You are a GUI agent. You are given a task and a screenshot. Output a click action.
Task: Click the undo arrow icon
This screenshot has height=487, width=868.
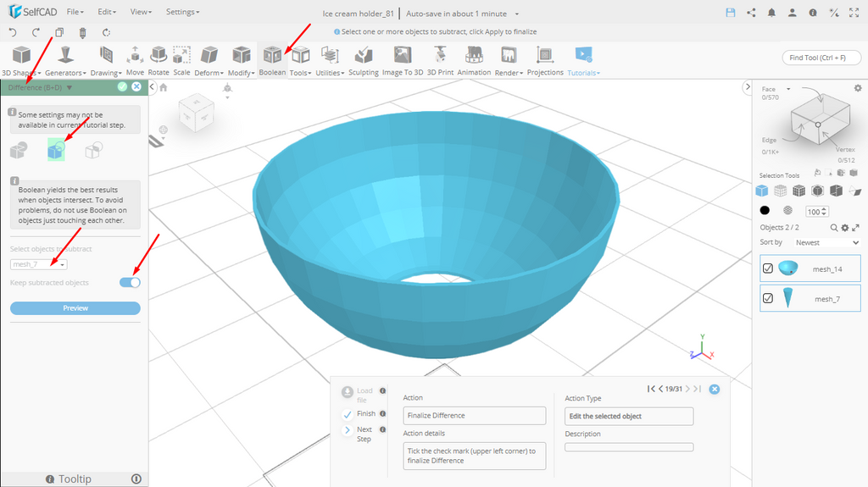pos(13,32)
